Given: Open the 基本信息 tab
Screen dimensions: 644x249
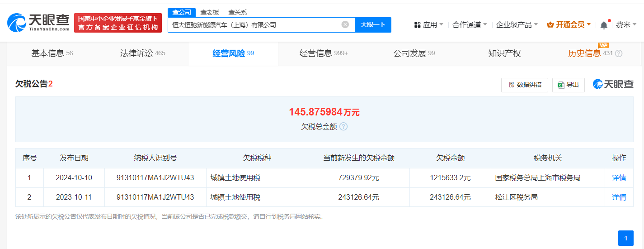Looking at the screenshot, I should [52, 53].
